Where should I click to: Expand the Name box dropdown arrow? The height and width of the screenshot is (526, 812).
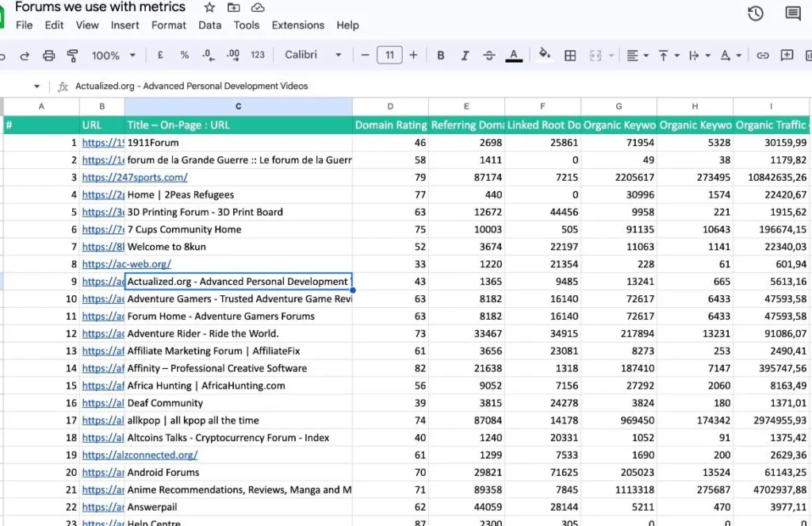36,86
